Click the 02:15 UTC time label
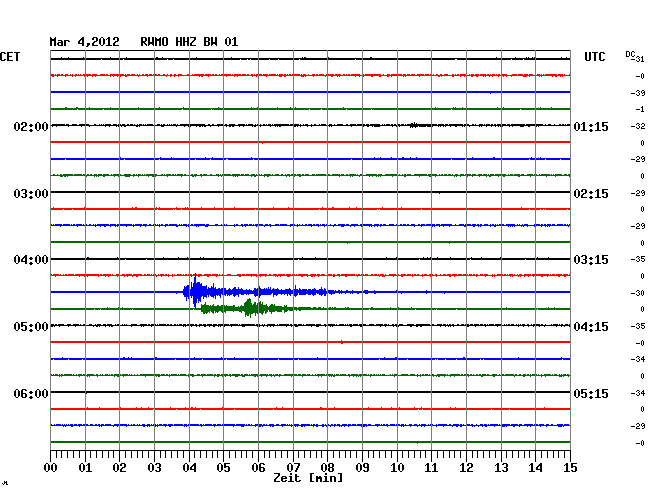The image size is (650, 494). point(591,194)
